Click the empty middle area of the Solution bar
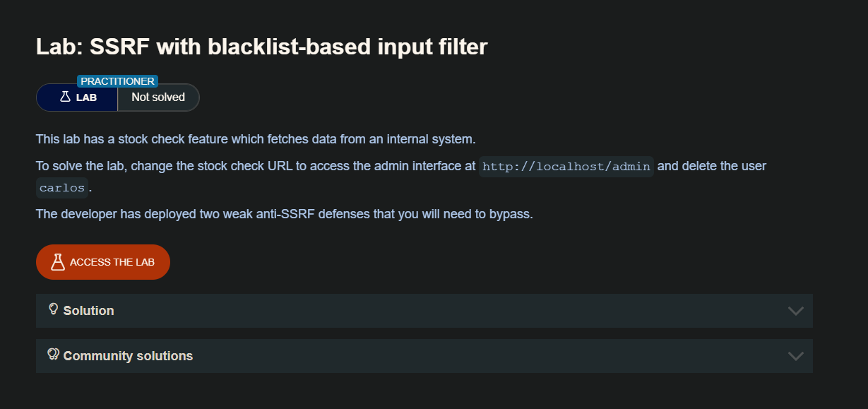868x409 pixels. 424,311
